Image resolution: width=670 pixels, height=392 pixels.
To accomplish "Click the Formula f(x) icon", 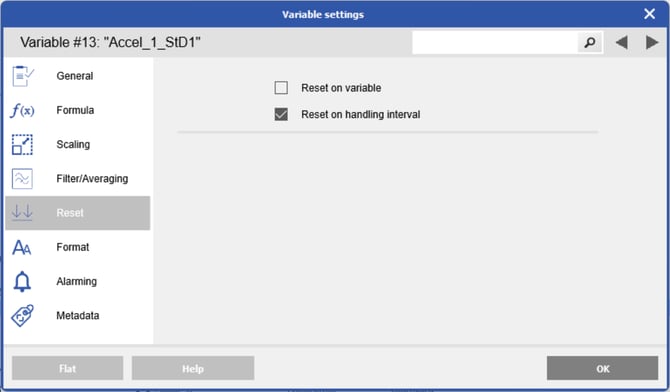I will pos(22,110).
